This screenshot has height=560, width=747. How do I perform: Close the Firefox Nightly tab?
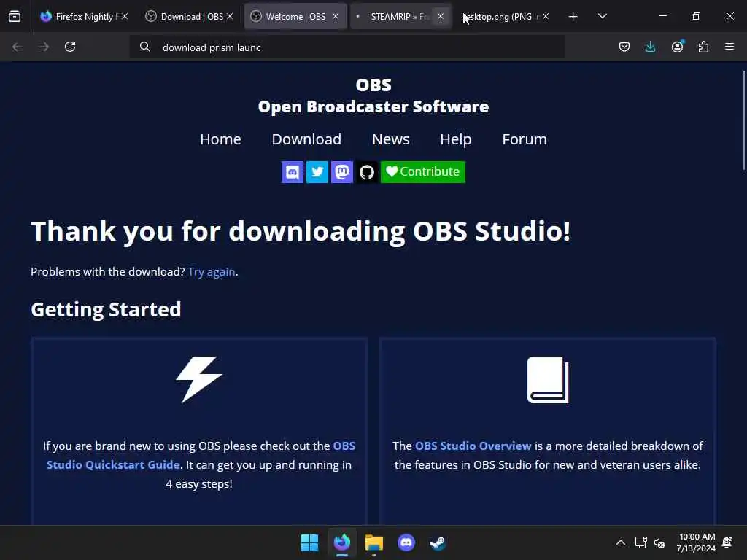[125, 16]
